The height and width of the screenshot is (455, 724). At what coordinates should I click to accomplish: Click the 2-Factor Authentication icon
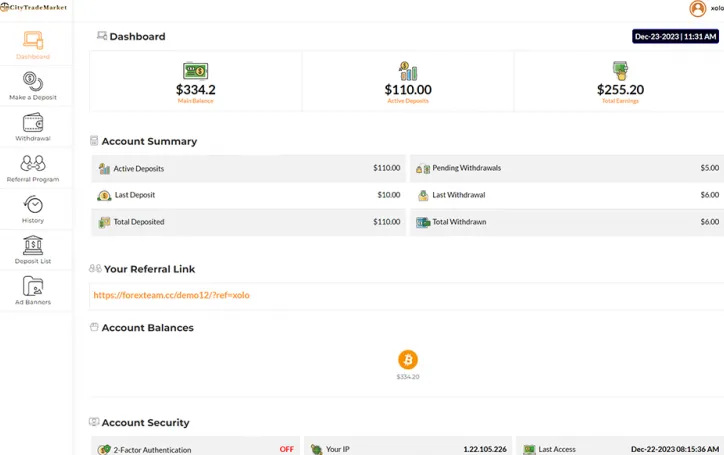pos(104,449)
